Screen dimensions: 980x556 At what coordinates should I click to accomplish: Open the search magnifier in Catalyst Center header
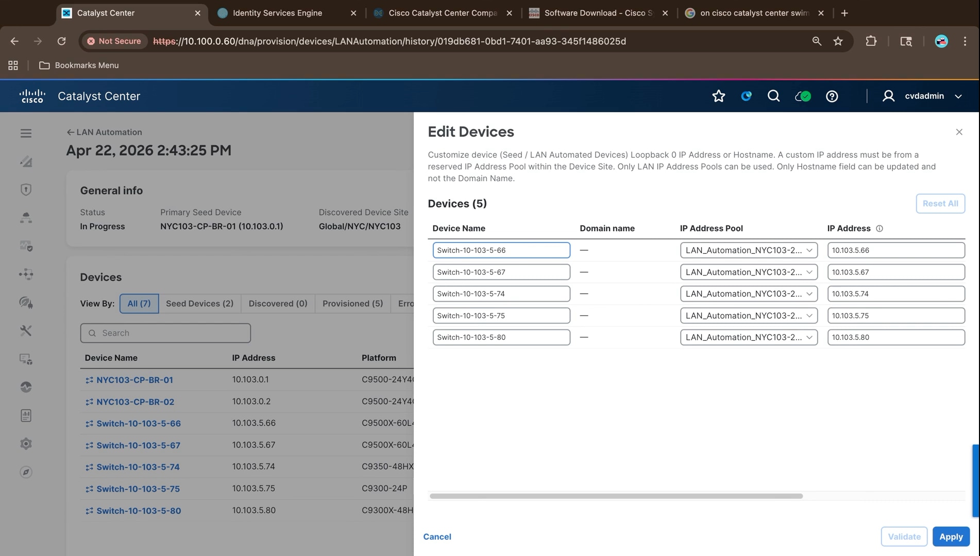tap(773, 96)
